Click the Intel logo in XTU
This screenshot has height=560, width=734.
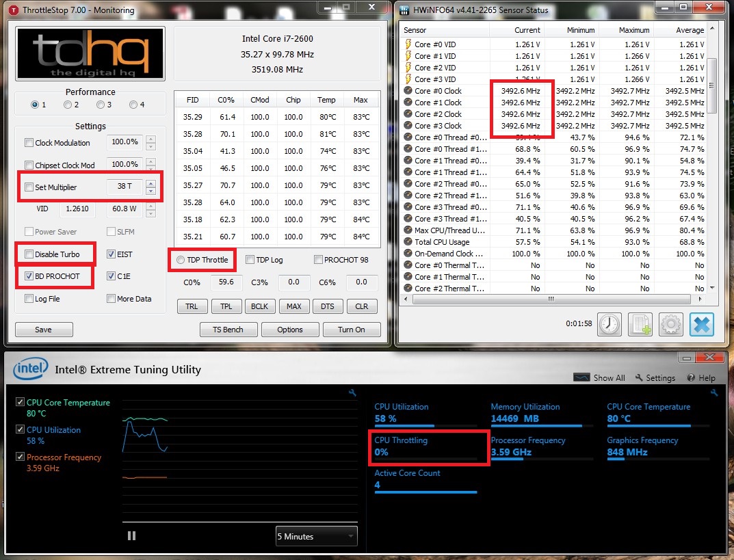pyautogui.click(x=30, y=369)
